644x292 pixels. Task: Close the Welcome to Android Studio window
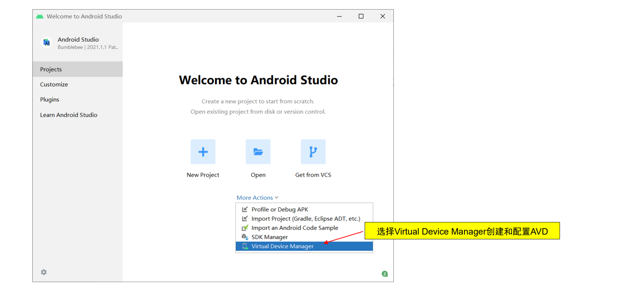383,16
